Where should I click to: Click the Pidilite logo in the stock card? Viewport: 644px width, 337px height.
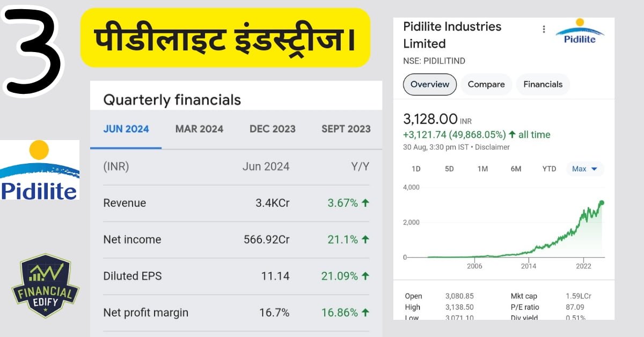click(580, 31)
